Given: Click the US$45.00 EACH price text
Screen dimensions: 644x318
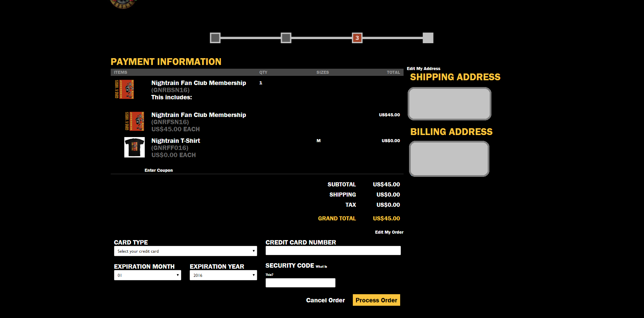Looking at the screenshot, I should tap(176, 129).
